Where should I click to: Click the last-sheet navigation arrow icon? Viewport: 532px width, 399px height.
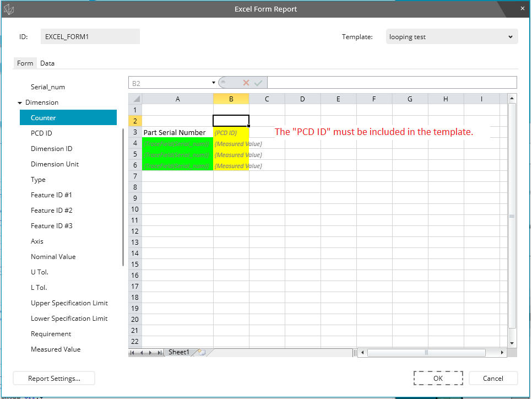click(160, 352)
